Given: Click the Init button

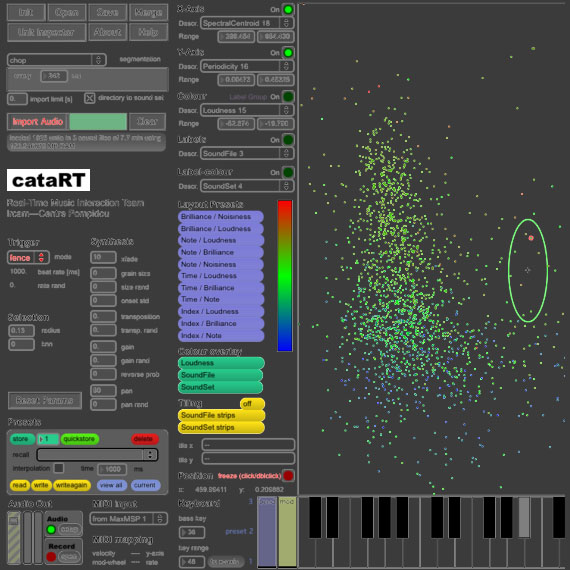Looking at the screenshot, I should pos(26,12).
